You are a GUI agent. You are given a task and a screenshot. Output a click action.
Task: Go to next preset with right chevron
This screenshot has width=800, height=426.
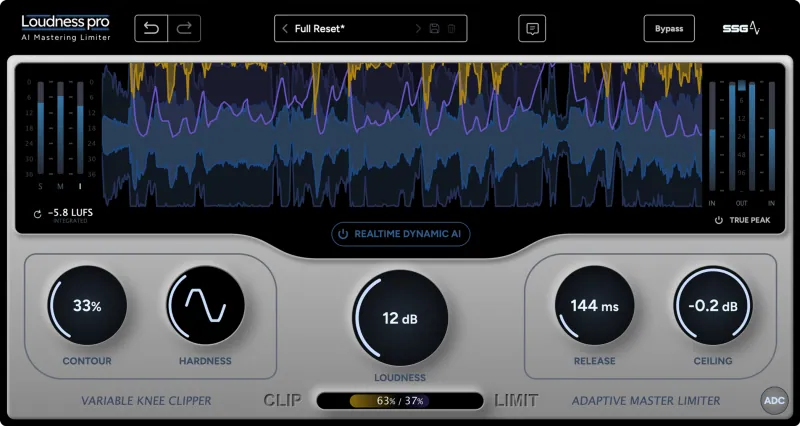coord(418,29)
